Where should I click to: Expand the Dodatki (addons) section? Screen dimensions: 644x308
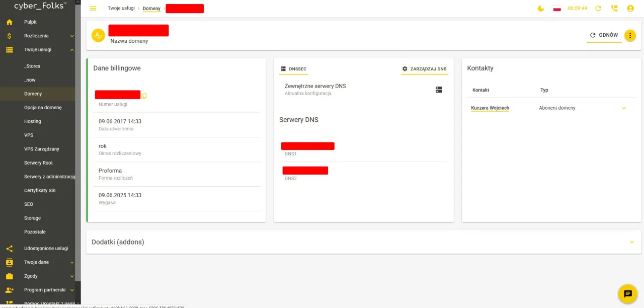[x=632, y=242]
